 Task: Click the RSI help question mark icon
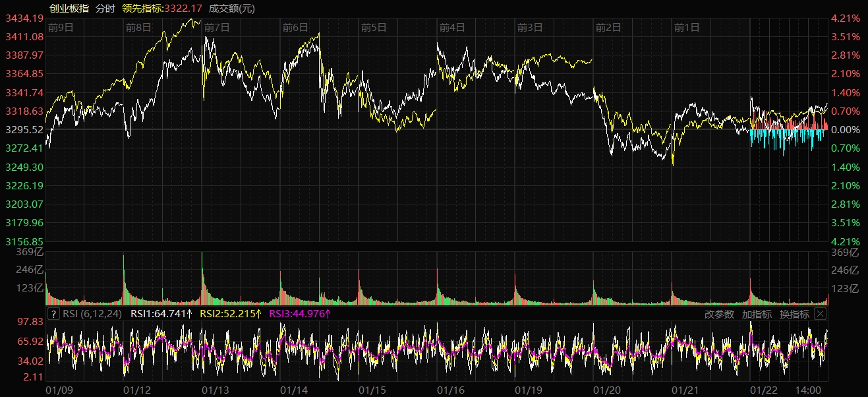(x=54, y=314)
